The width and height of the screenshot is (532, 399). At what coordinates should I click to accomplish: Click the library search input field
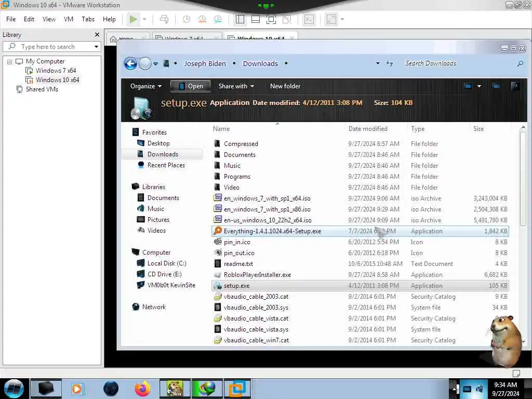(51, 46)
